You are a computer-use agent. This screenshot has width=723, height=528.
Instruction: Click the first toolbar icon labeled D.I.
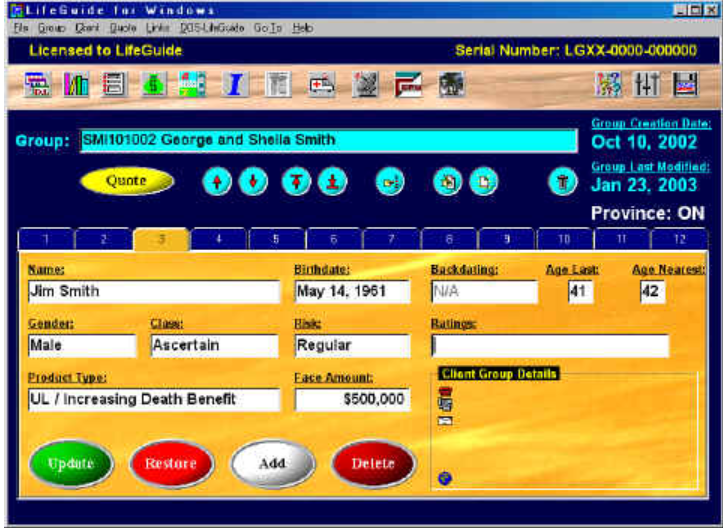[38, 84]
